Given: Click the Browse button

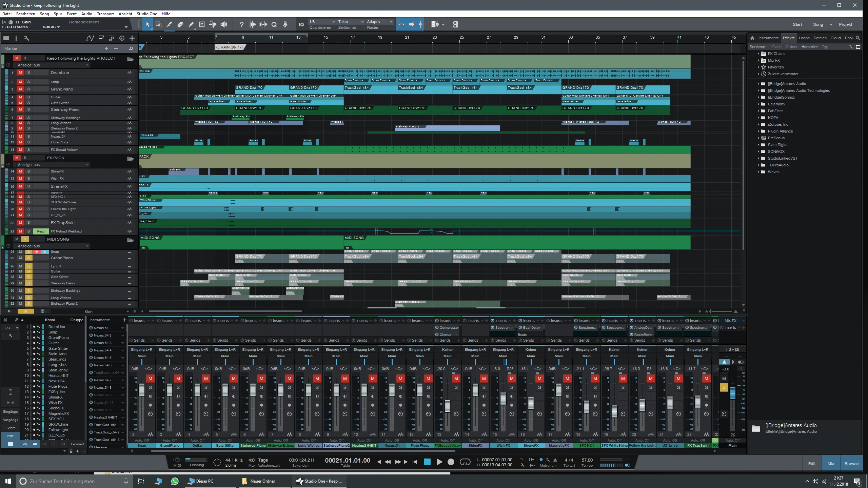Looking at the screenshot, I should tap(851, 464).
